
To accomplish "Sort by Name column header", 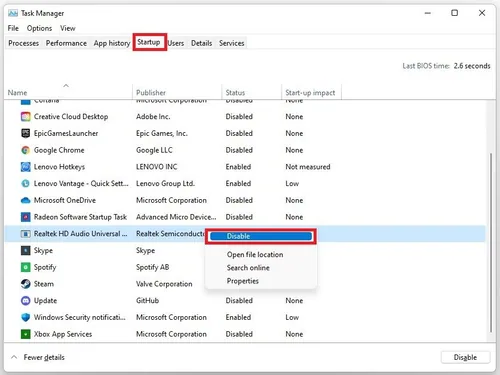I will (17, 93).
